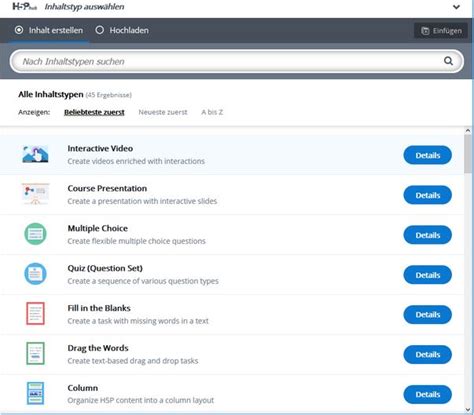Screen dimensions: 474x415
Task: Select the Inhalt erstellen radio option
Action: tap(49, 30)
